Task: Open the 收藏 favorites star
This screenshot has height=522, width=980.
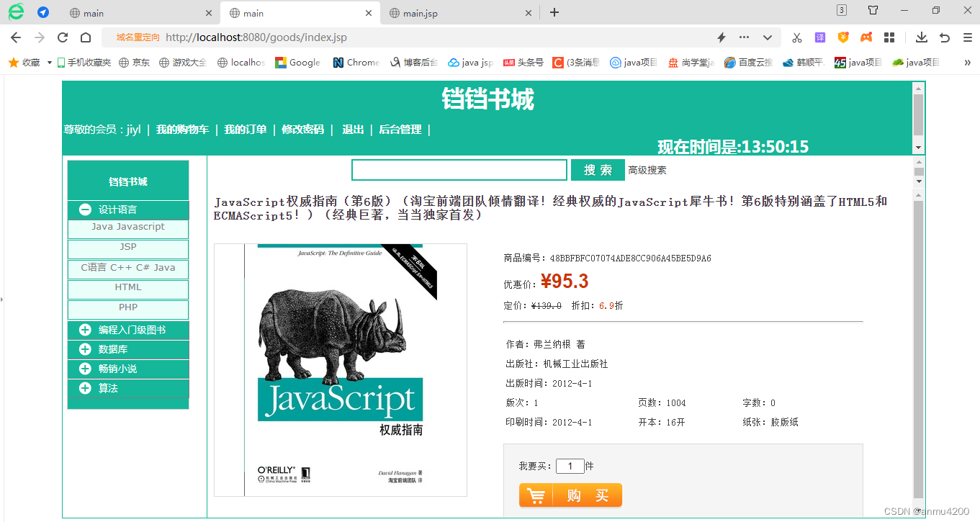Action: 24,63
